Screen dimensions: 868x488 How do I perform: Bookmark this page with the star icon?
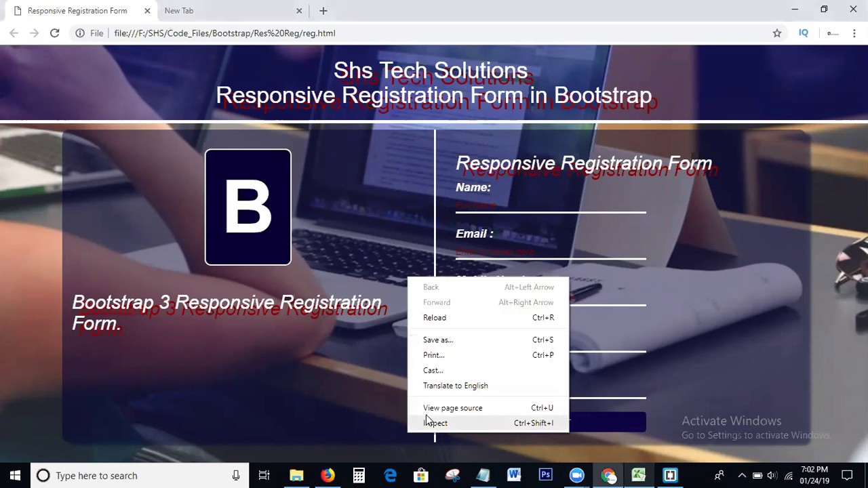[x=777, y=33]
